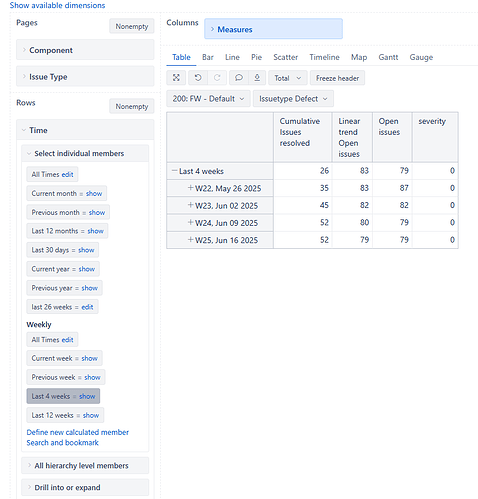
Task: Toggle Nonempty option for Pages
Action: click(132, 26)
